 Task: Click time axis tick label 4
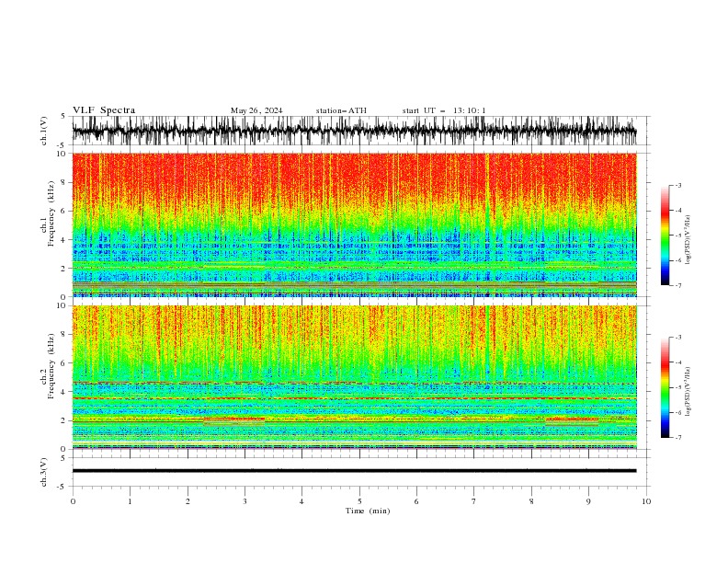tap(301, 501)
